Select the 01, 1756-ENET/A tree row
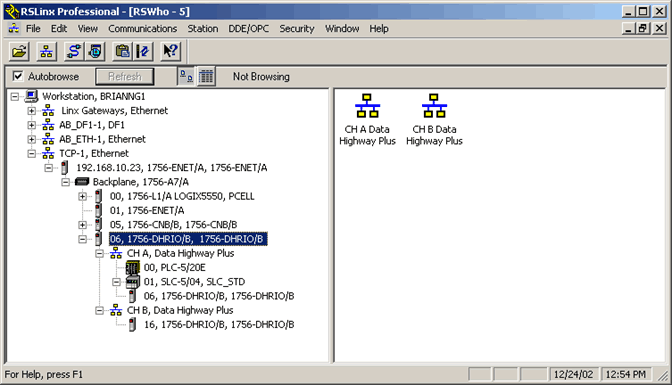The width and height of the screenshot is (672, 385). click(x=147, y=211)
